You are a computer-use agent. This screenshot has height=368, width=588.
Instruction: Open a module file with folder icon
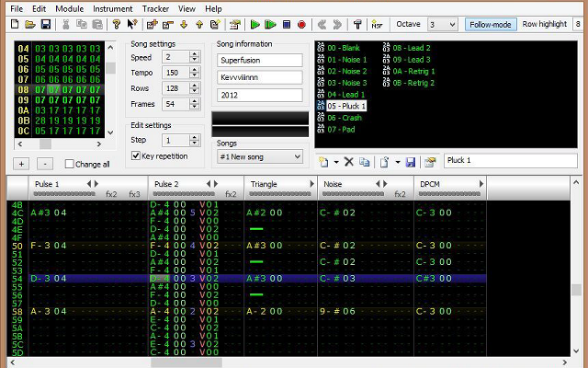(30, 25)
